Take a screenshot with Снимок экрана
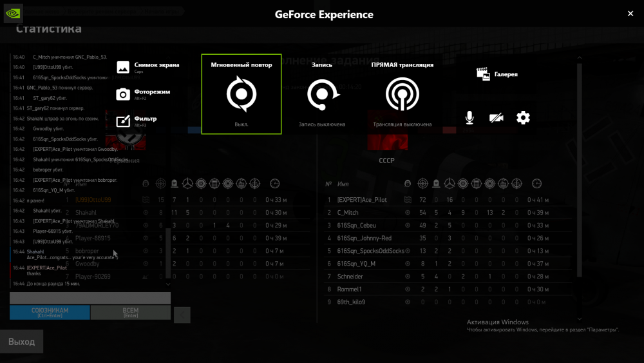 [x=148, y=67]
